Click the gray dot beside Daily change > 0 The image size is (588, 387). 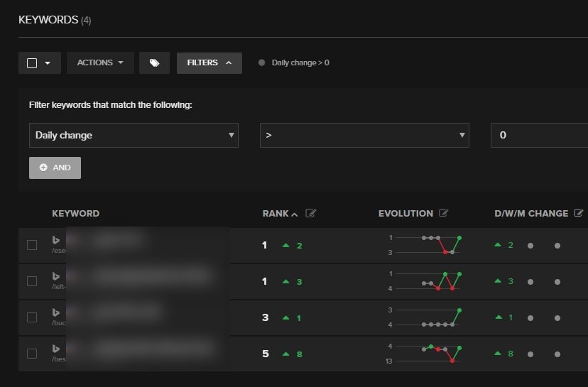pyautogui.click(x=262, y=62)
